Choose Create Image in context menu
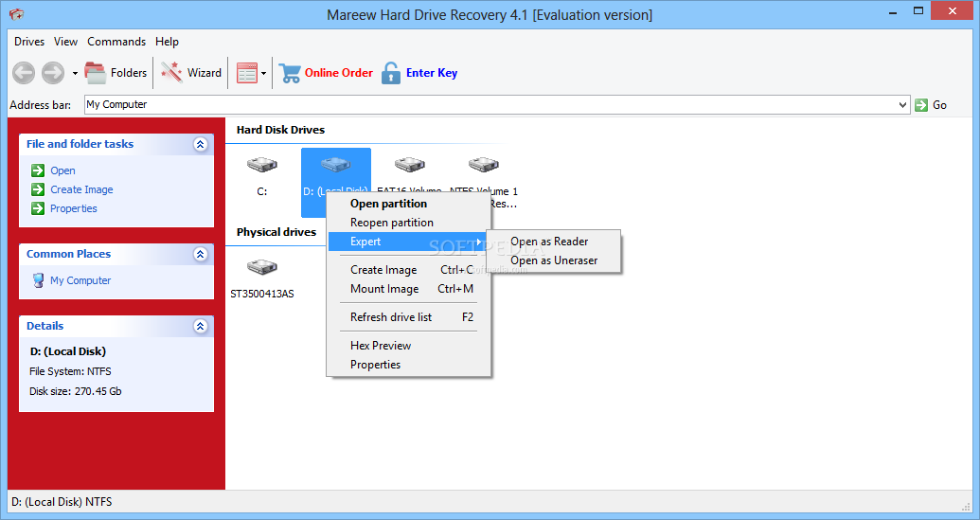Screen dimensions: 980x520 click(409, 270)
